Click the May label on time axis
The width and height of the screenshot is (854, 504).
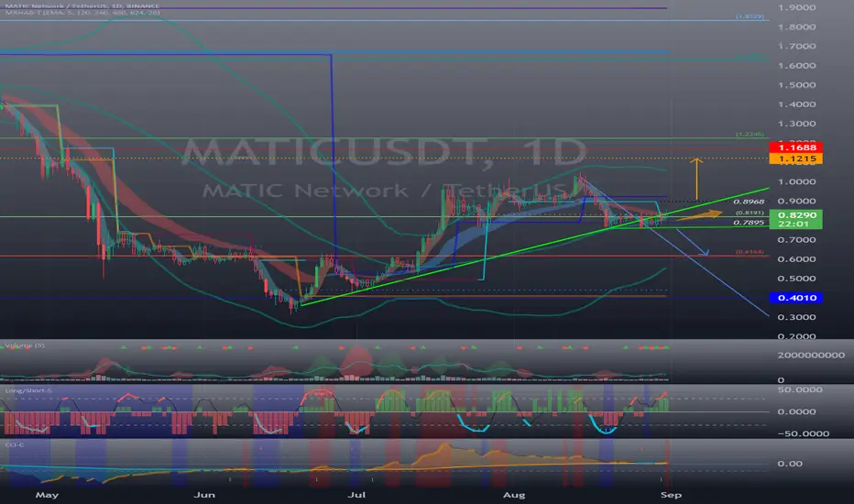pos(47,495)
